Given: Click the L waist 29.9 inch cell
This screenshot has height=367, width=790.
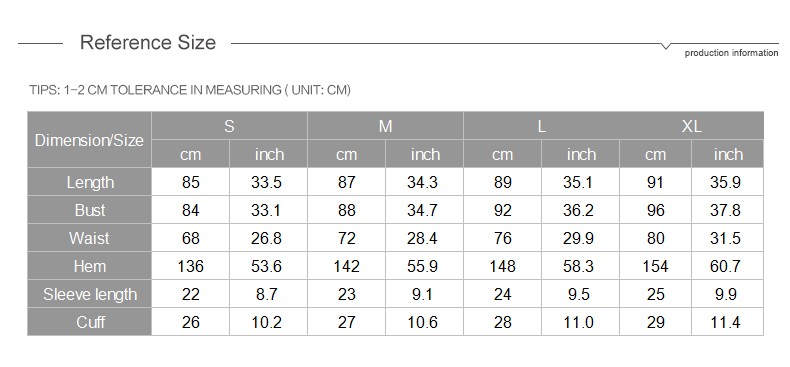Looking at the screenshot, I should [580, 238].
